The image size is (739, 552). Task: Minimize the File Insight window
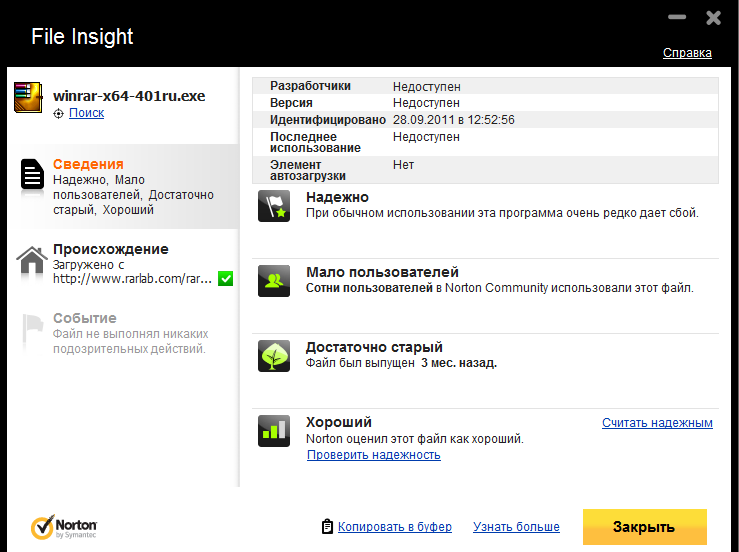(677, 17)
